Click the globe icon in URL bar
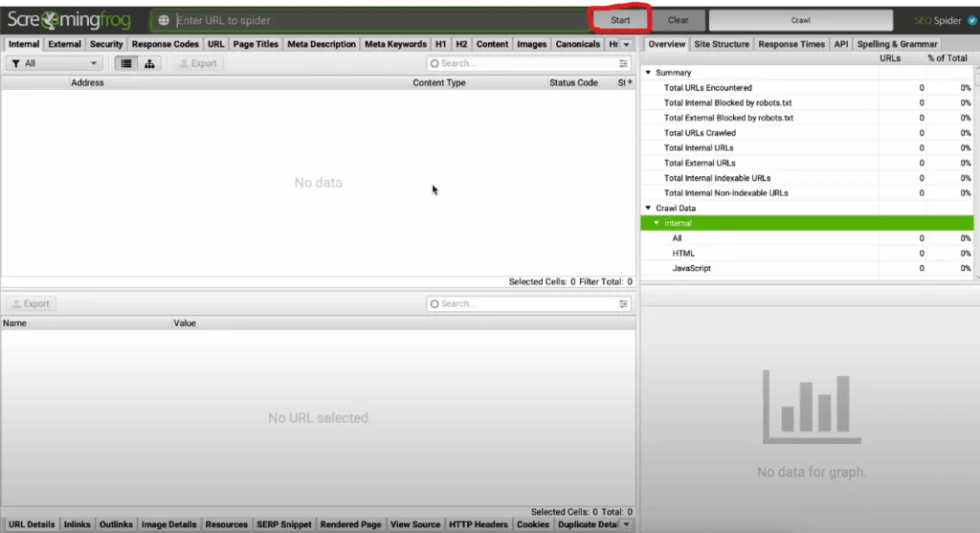 [x=163, y=21]
